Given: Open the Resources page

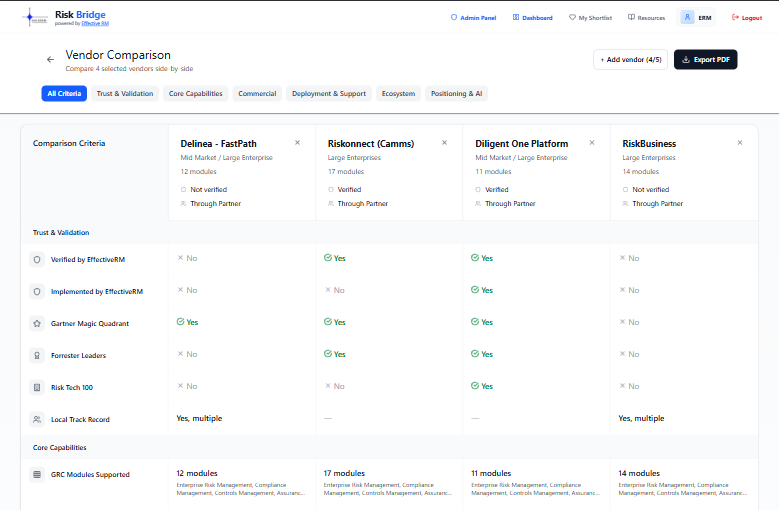Looking at the screenshot, I should click(x=646, y=18).
